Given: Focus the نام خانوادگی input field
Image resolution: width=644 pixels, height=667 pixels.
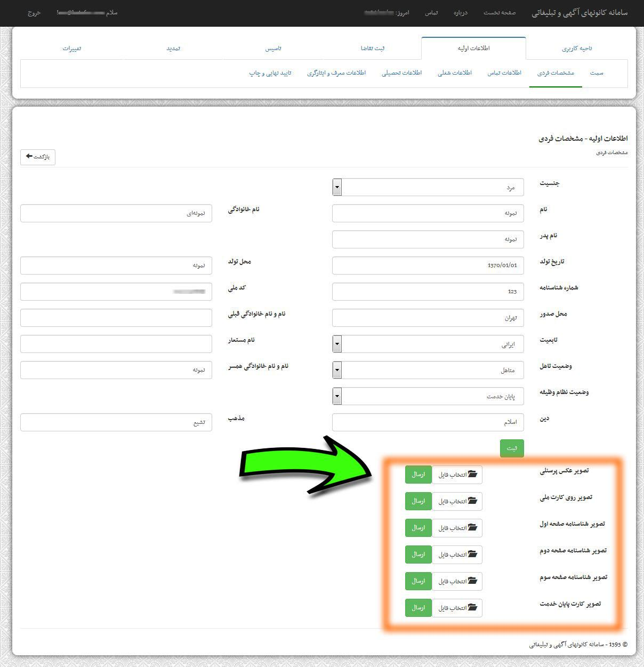Looking at the screenshot, I should point(116,213).
